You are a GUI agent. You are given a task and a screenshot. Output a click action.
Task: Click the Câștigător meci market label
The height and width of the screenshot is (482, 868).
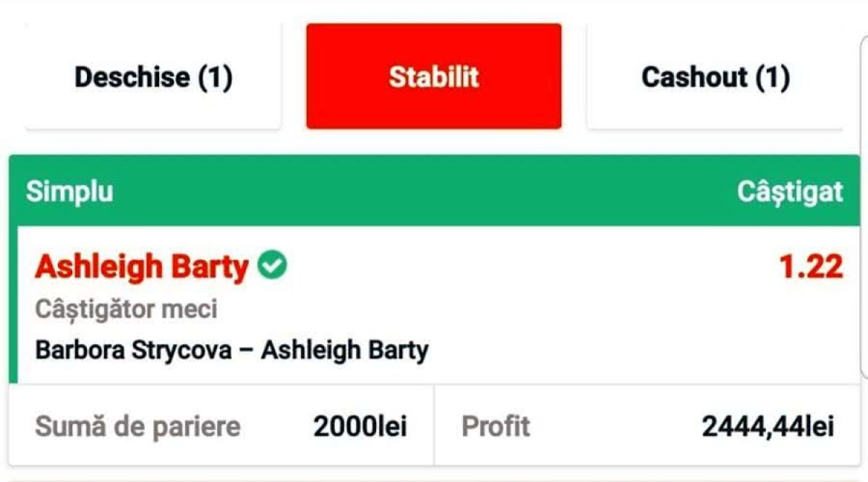126,309
